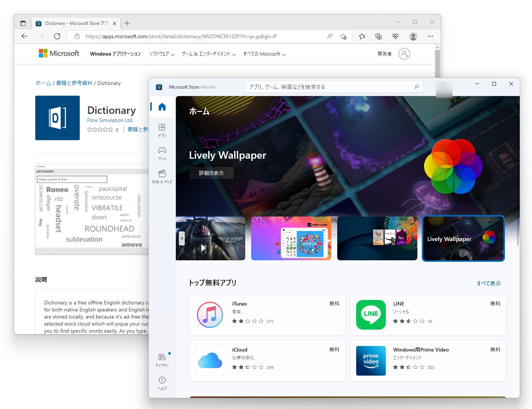Expand the すべての Microsoft dropdown
Screen dimensions: 532x409
pos(264,54)
